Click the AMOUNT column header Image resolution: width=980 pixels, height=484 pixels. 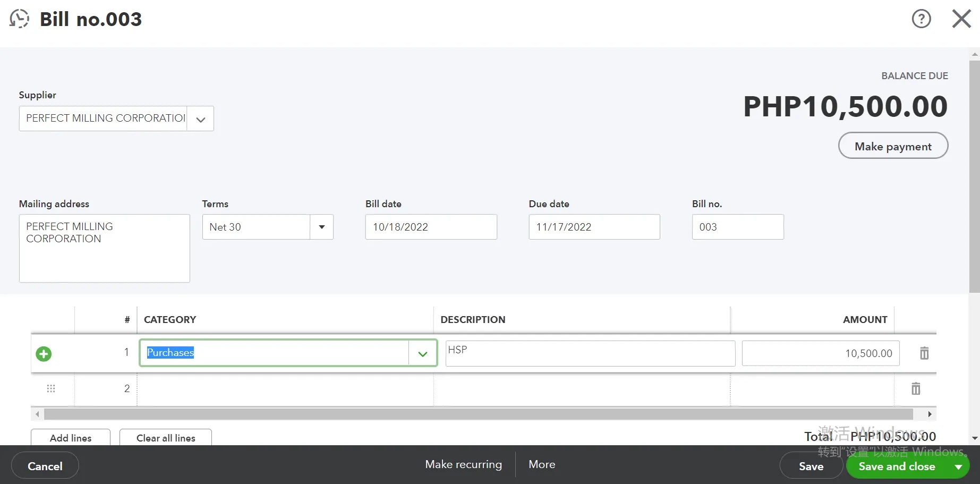[x=865, y=319]
